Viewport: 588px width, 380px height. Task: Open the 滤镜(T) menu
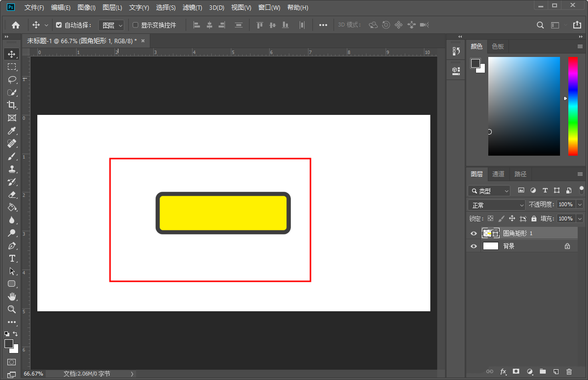click(x=192, y=7)
